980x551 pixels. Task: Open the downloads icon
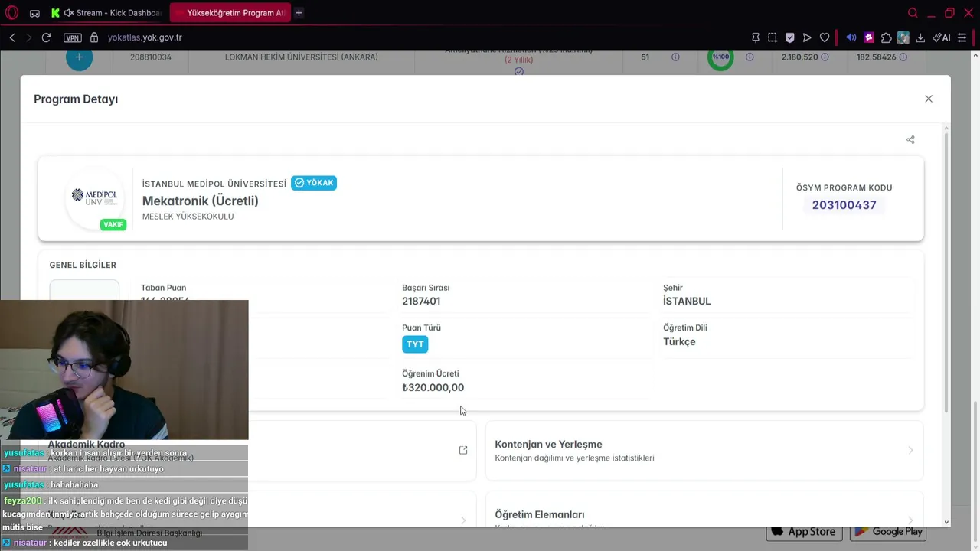921,37
